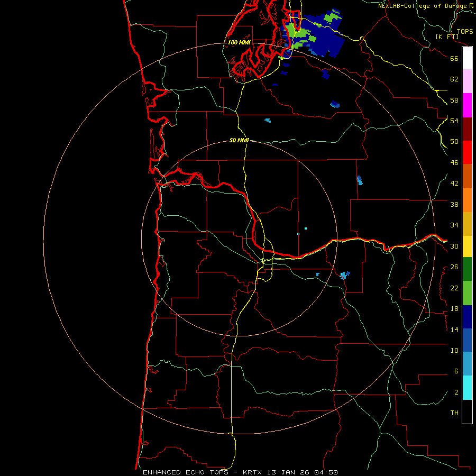Click the '13 JAN 26' date stamp
The image size is (476, 476).
(289, 472)
